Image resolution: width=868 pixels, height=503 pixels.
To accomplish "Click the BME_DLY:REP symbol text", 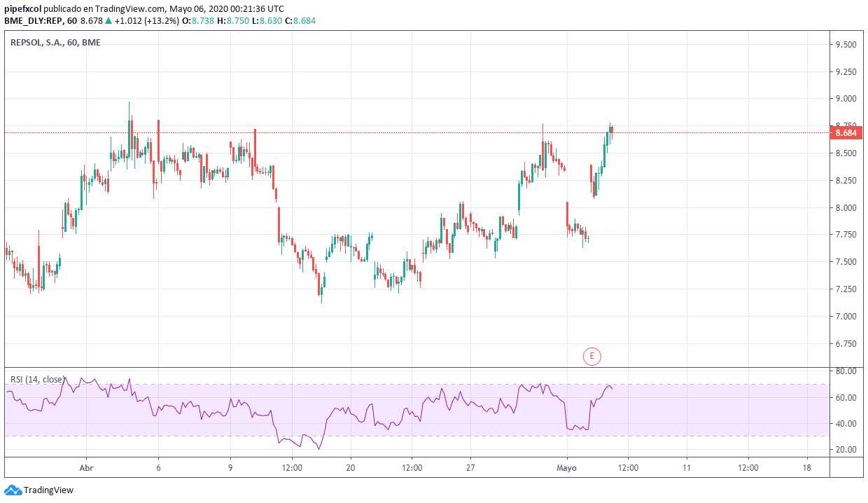I will [x=34, y=20].
